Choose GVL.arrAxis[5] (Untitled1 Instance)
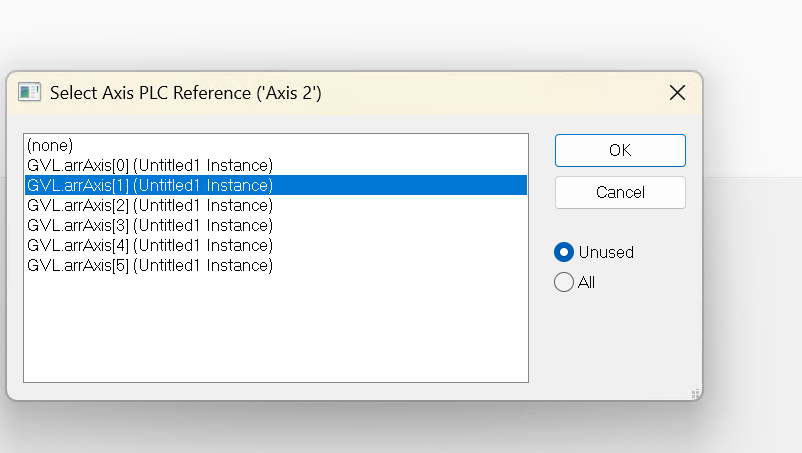 coord(150,265)
